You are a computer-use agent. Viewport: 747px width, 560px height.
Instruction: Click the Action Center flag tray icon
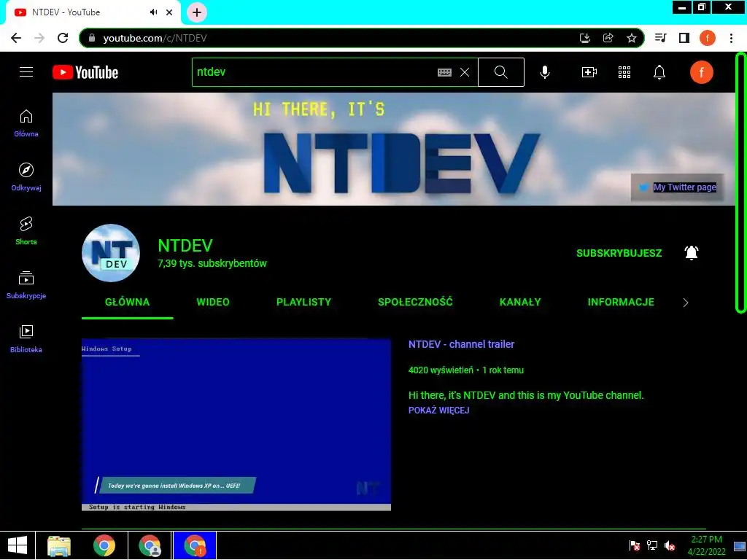[x=634, y=545]
